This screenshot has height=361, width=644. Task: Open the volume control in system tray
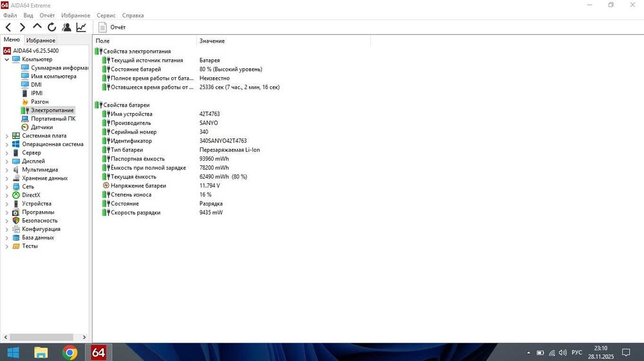click(563, 353)
